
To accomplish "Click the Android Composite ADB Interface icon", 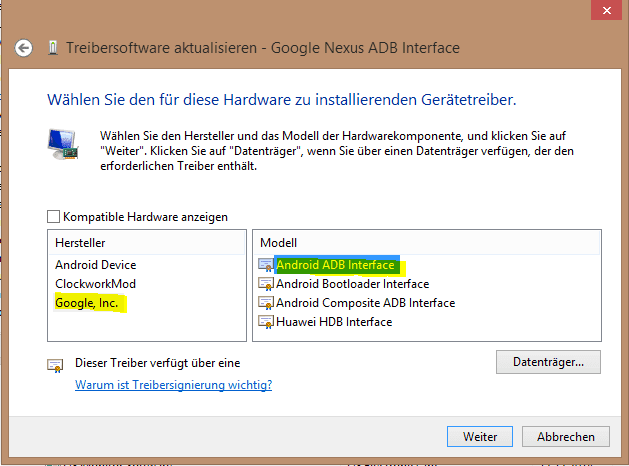I will pyautogui.click(x=266, y=303).
